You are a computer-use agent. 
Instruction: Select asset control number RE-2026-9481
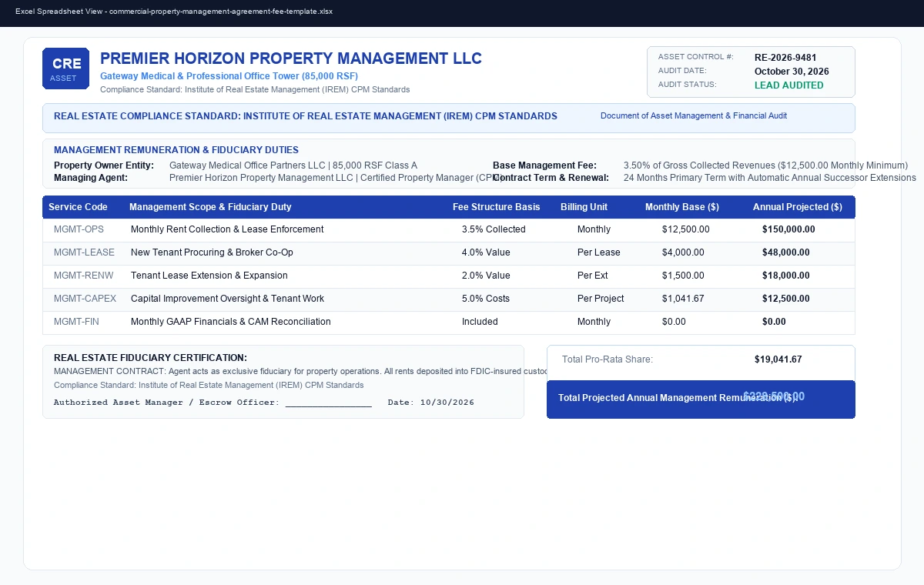pyautogui.click(x=785, y=58)
